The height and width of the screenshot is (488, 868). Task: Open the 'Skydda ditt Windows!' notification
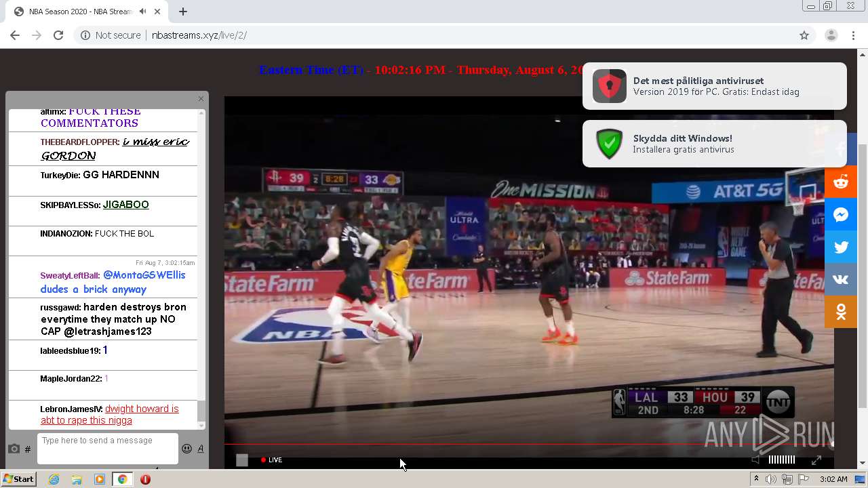click(715, 144)
